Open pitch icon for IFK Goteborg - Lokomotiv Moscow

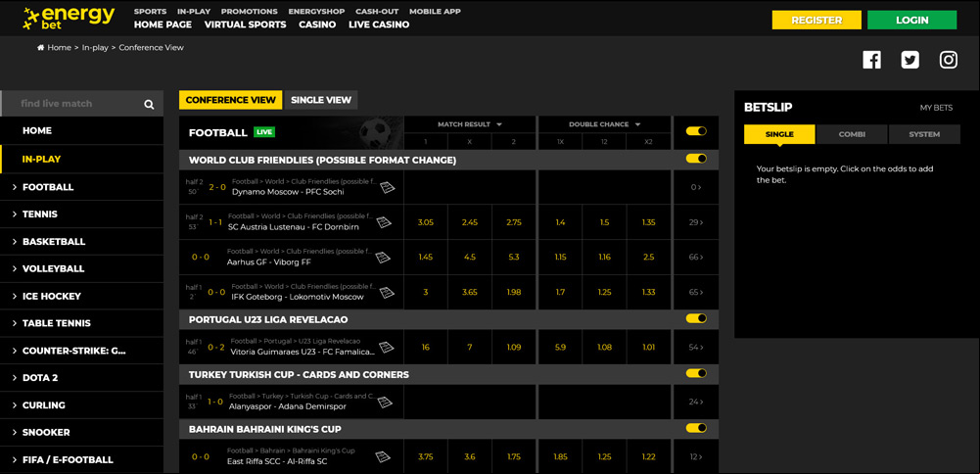388,292
